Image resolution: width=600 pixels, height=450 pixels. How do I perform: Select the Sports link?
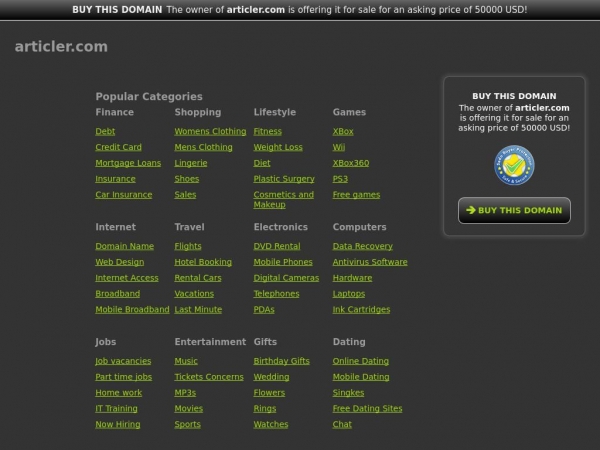click(x=187, y=424)
